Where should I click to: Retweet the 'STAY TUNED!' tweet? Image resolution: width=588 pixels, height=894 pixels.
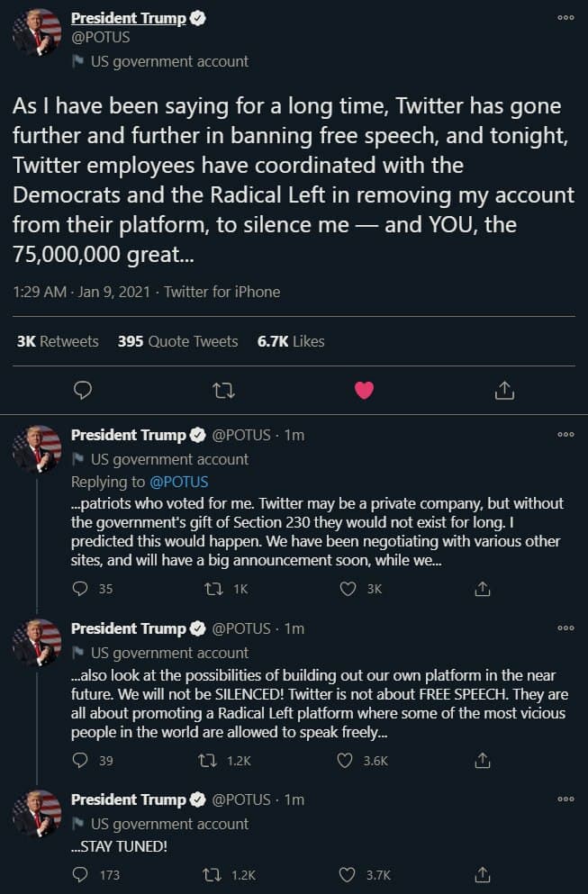(x=214, y=874)
